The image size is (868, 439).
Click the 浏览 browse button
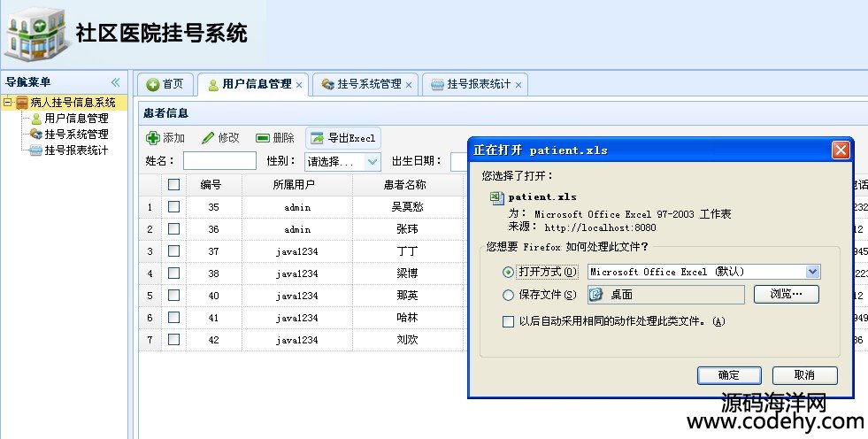[786, 294]
